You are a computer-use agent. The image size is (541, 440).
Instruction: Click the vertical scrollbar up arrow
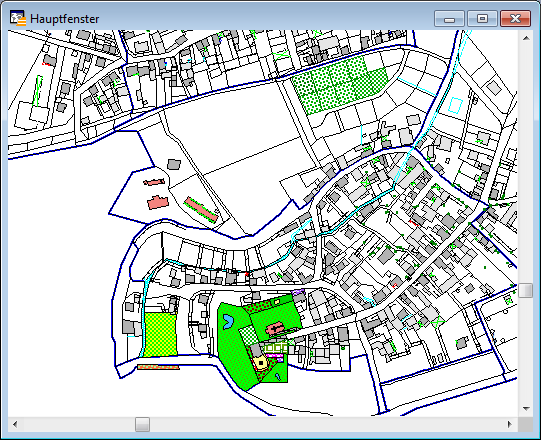pyautogui.click(x=526, y=38)
